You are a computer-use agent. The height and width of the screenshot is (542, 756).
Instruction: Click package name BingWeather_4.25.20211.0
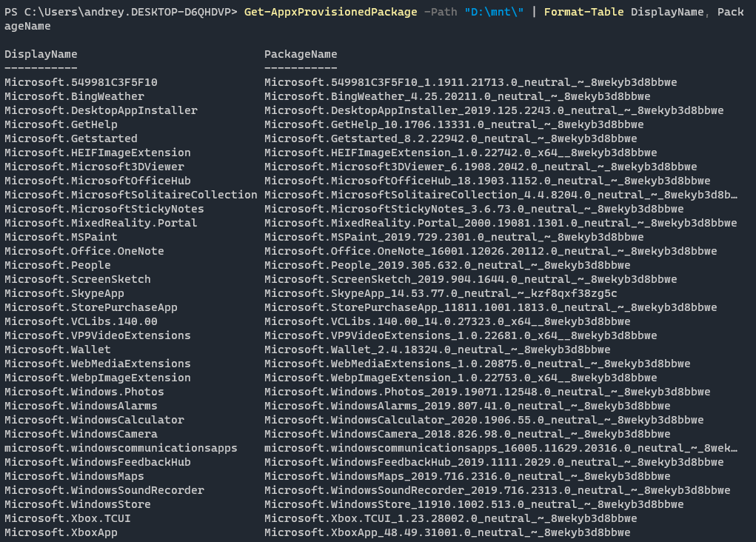pos(458,96)
